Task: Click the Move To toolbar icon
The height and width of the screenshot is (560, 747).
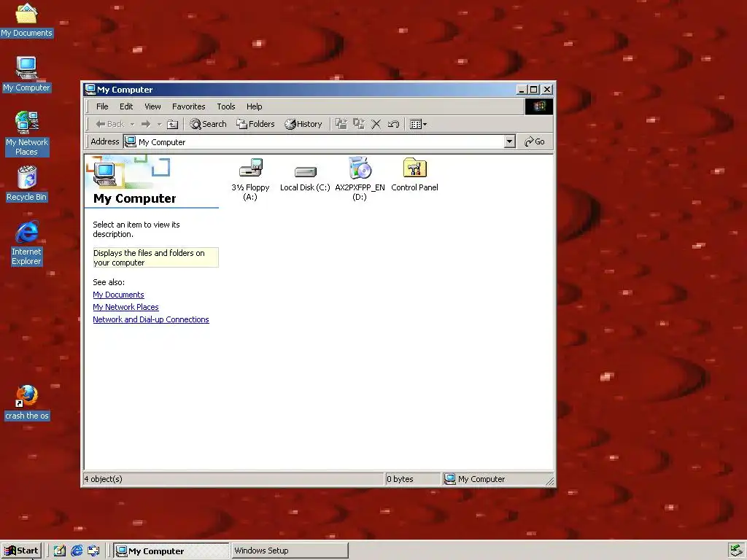Action: (x=341, y=124)
